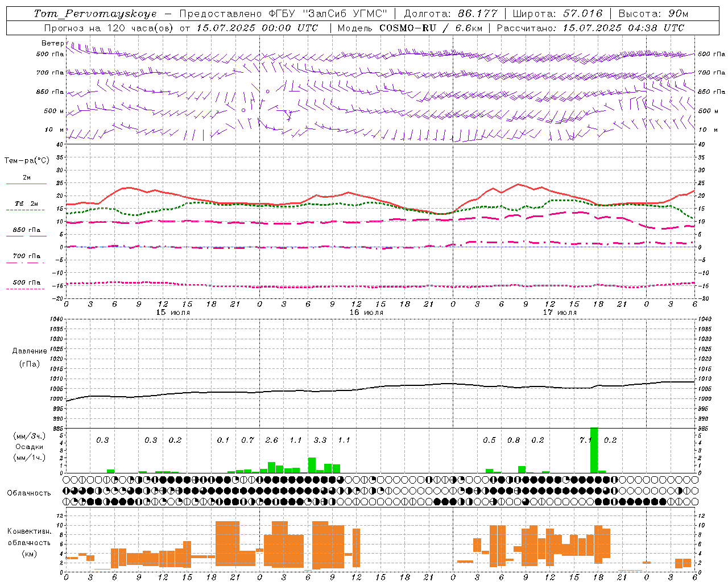Click the 'Ветер' wind panel label
The width and height of the screenshot is (728, 582).
[52, 43]
